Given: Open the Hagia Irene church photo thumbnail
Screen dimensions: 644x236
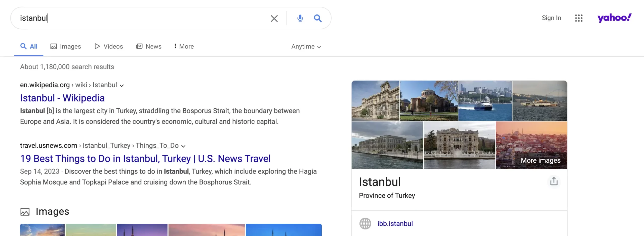Looking at the screenshot, I should click(429, 101).
